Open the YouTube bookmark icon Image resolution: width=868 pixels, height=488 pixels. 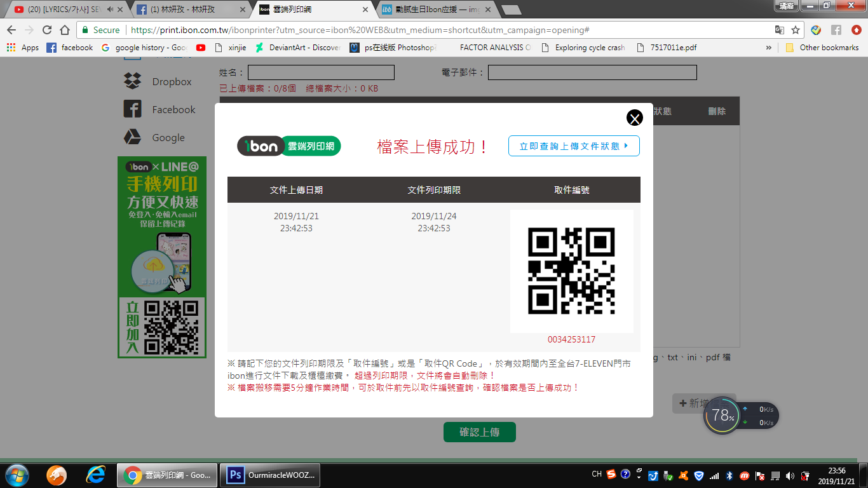coord(201,48)
